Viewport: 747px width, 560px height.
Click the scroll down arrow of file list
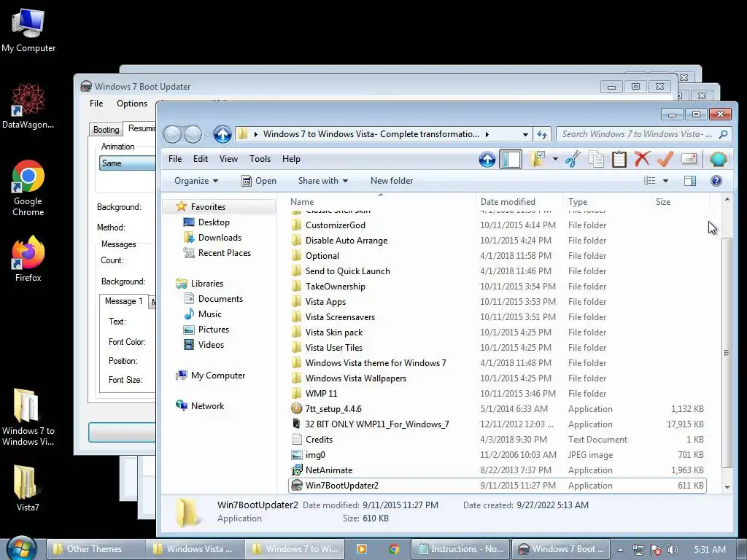click(727, 487)
